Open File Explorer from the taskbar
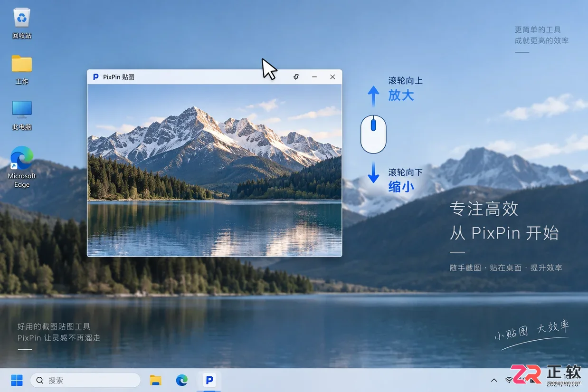The image size is (588, 392). pos(155,380)
